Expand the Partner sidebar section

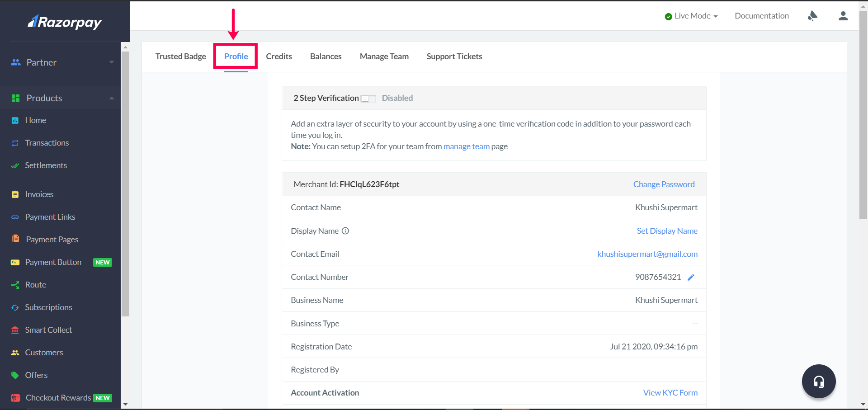pos(61,62)
